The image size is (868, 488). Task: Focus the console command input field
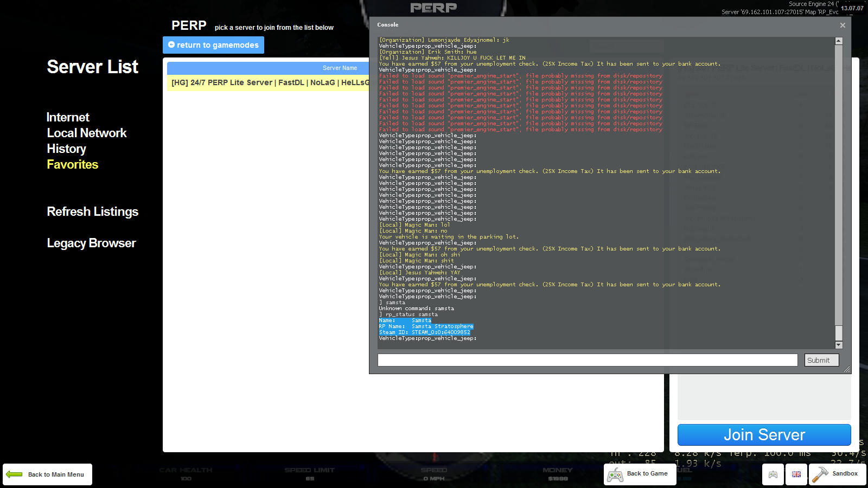pyautogui.click(x=588, y=360)
